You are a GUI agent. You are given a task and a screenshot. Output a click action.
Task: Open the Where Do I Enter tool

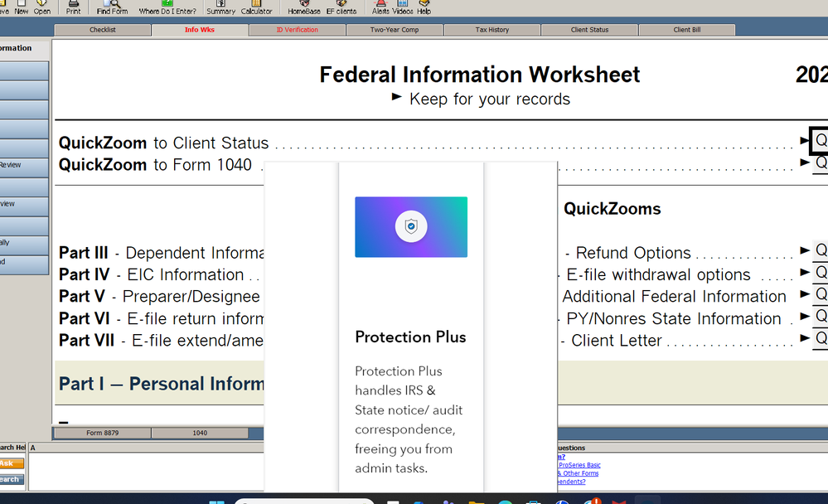tap(168, 7)
